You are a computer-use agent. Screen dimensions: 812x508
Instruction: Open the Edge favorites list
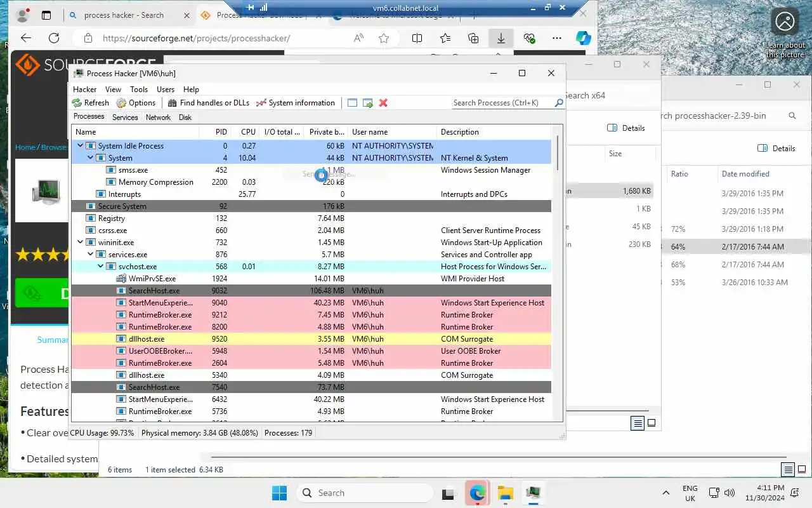pos(445,38)
